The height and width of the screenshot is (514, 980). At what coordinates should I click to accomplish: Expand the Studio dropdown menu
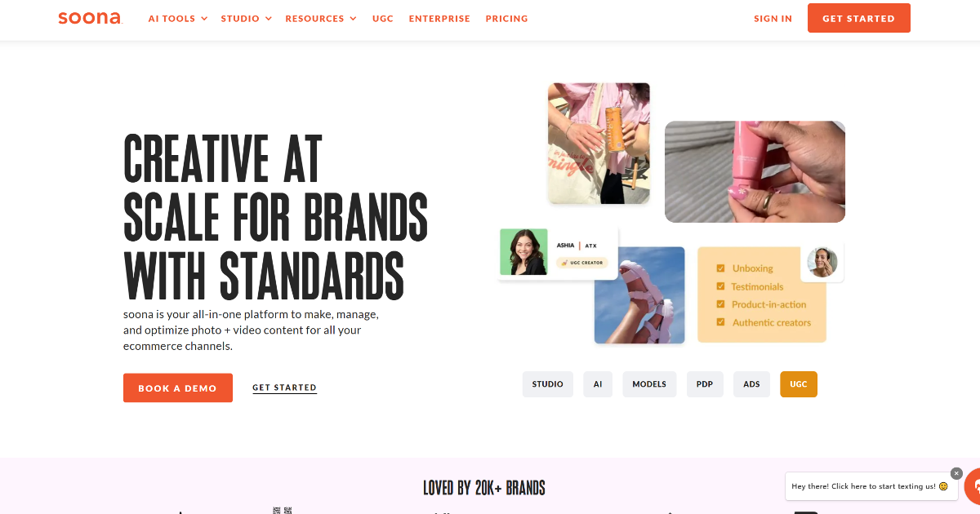(x=247, y=18)
